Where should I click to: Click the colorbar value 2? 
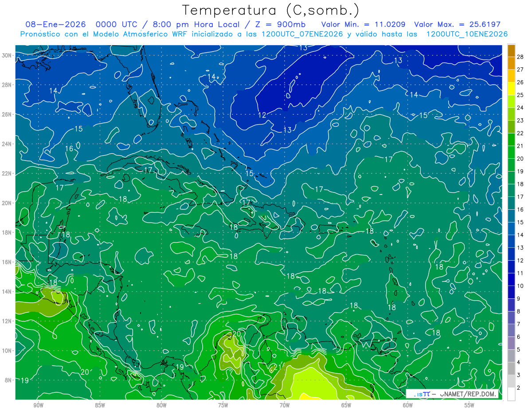pyautogui.click(x=519, y=388)
